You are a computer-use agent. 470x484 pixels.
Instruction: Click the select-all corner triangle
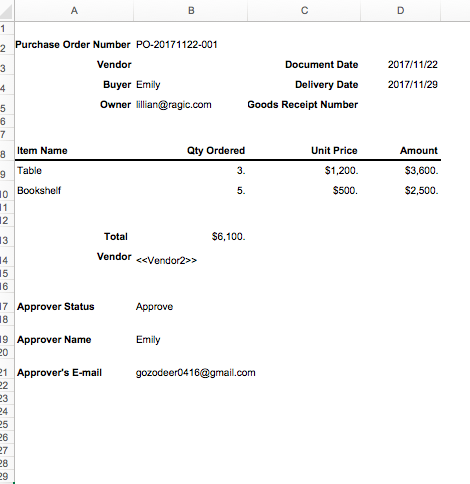[7, 10]
